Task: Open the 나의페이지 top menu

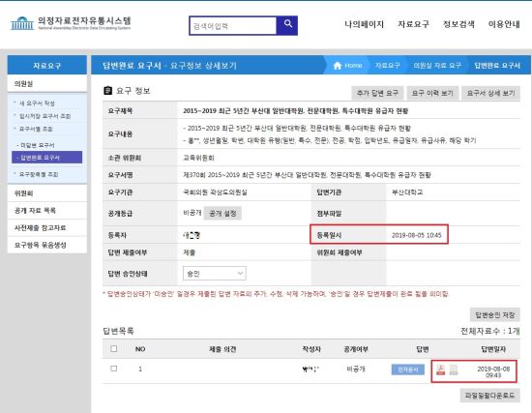Action: (364, 24)
